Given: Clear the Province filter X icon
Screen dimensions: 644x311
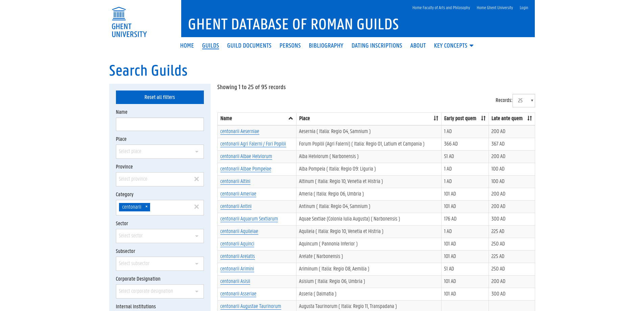Looking at the screenshot, I should (x=196, y=179).
